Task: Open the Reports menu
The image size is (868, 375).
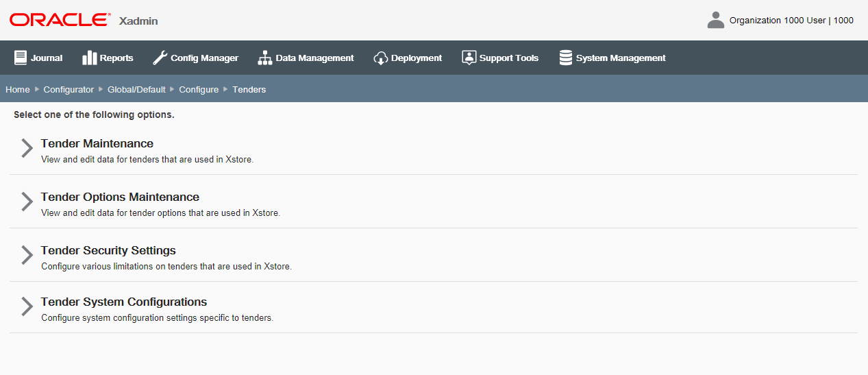Action: pos(108,58)
